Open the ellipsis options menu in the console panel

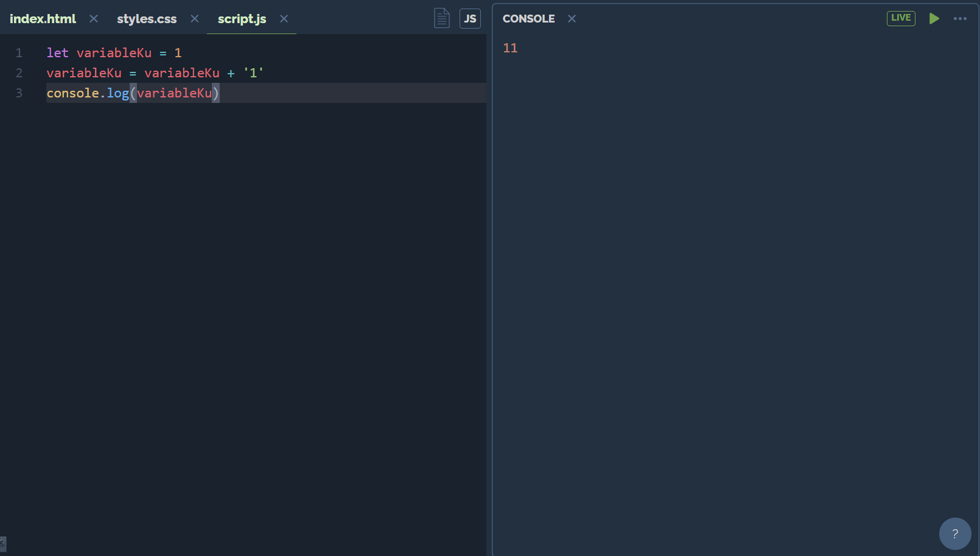pos(960,18)
